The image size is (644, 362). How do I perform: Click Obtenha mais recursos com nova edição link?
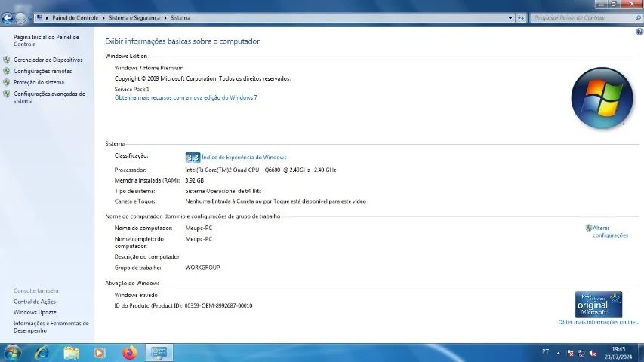coord(186,97)
